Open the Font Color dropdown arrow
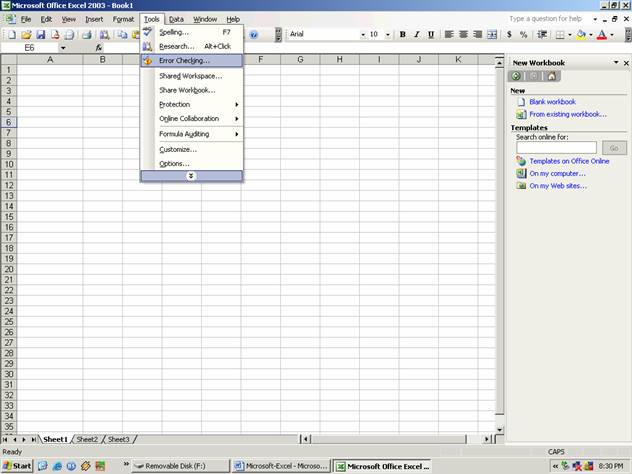Image resolution: width=632 pixels, height=474 pixels. [x=612, y=35]
